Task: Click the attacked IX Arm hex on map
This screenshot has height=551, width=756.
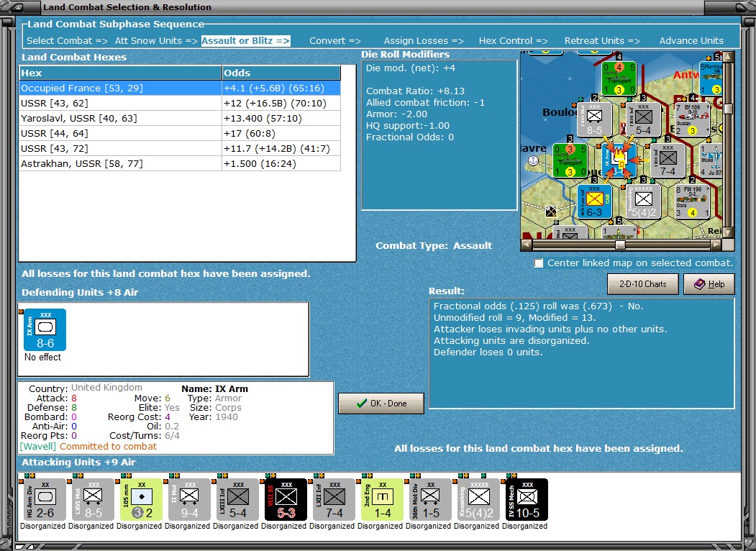Action: pos(619,160)
